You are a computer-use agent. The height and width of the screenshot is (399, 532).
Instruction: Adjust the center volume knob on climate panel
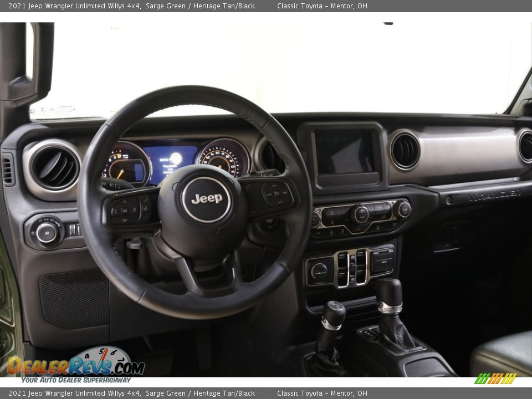[361, 214]
